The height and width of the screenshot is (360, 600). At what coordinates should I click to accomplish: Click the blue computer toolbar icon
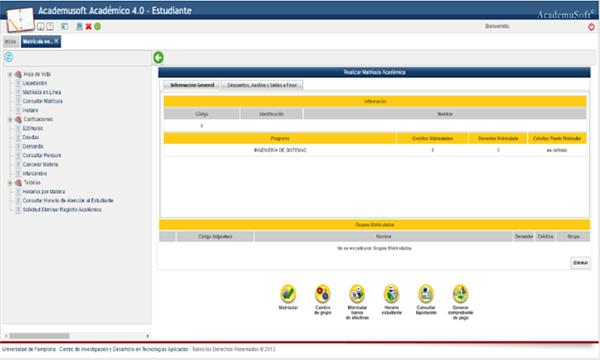[x=79, y=26]
